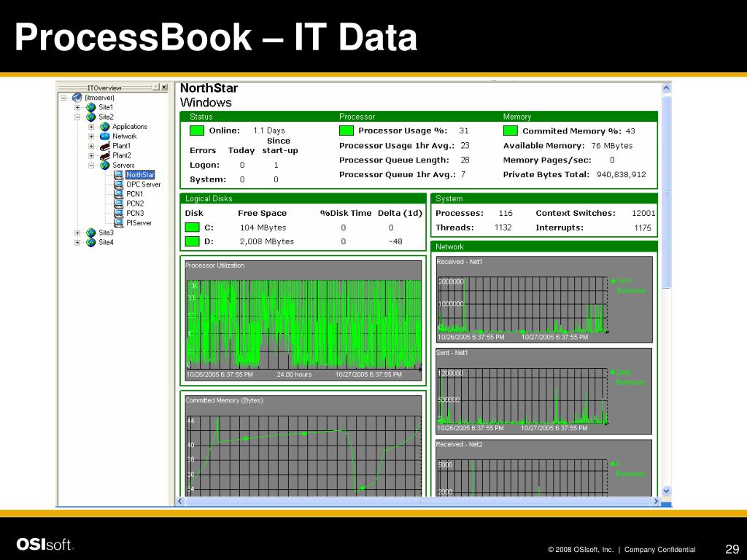Close the ITOverview panel
The height and width of the screenshot is (560, 747).
tap(164, 87)
